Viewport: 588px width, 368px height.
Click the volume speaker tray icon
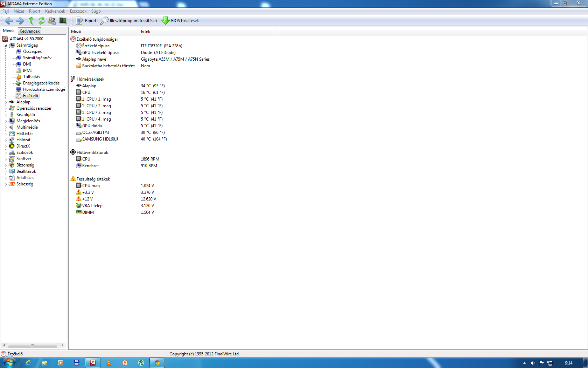533,363
